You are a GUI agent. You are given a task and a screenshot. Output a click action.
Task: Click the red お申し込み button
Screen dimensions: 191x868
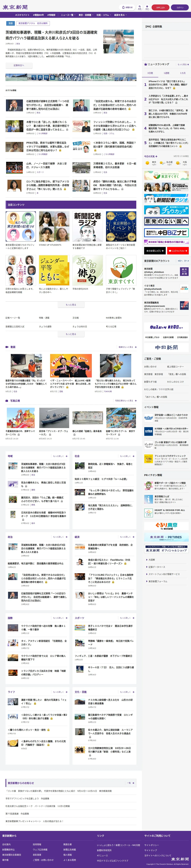click(160, 7)
